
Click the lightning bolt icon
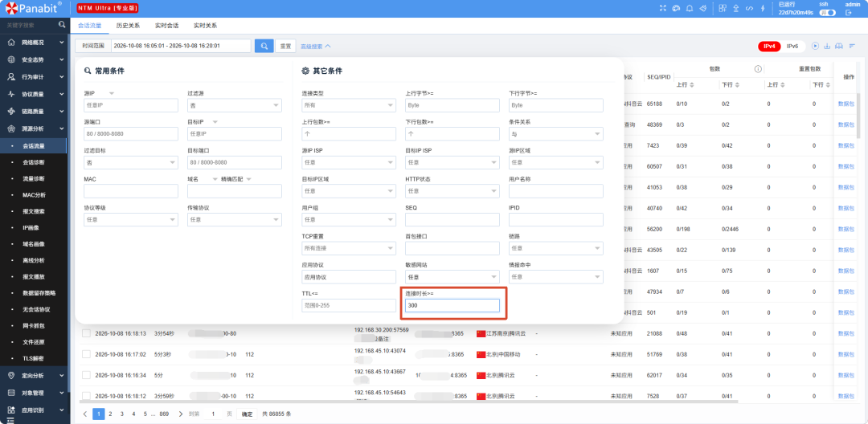(763, 8)
